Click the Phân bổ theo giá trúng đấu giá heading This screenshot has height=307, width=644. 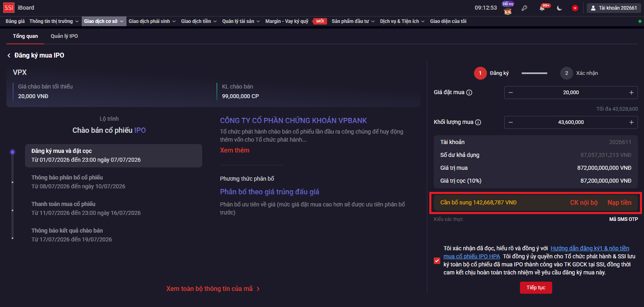pos(269,192)
